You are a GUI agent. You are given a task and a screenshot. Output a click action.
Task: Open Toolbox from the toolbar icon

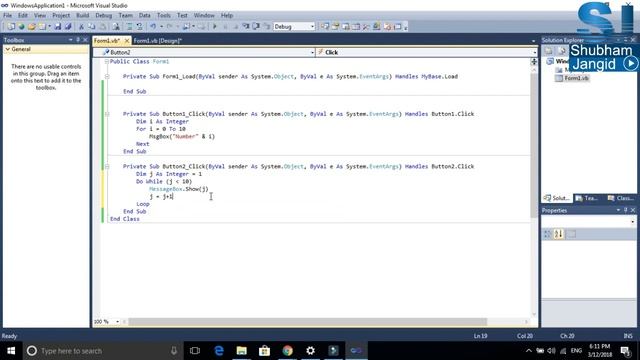[x=366, y=27]
